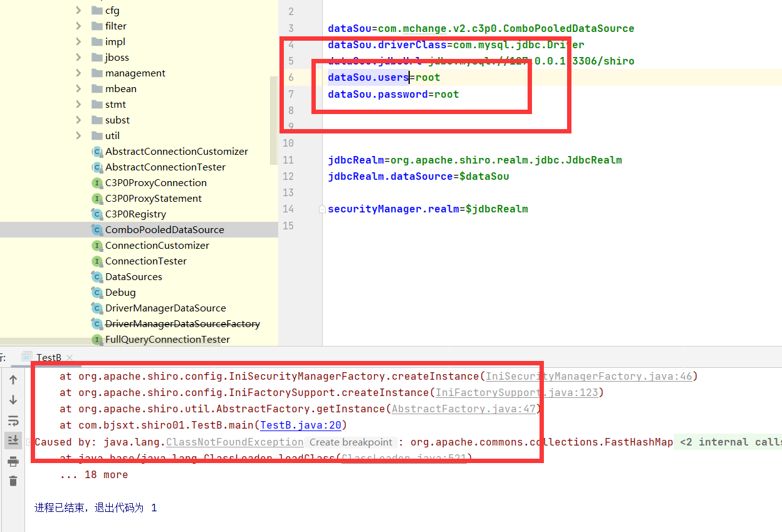Expand the impl folder chevron
Viewport: 782px width, 532px height.
coord(78,41)
